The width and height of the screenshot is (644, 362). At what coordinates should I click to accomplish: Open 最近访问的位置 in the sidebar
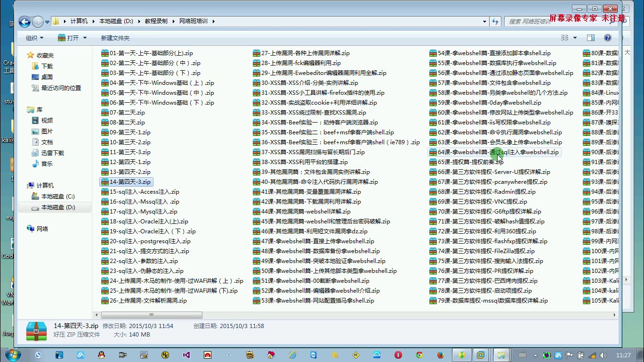(x=61, y=88)
